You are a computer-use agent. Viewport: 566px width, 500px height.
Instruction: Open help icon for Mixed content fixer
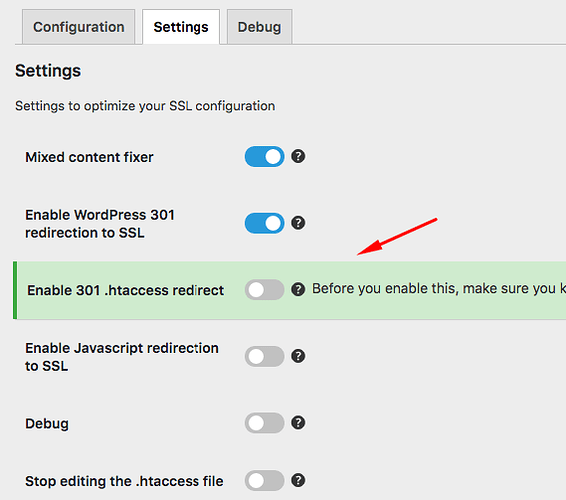tap(298, 156)
